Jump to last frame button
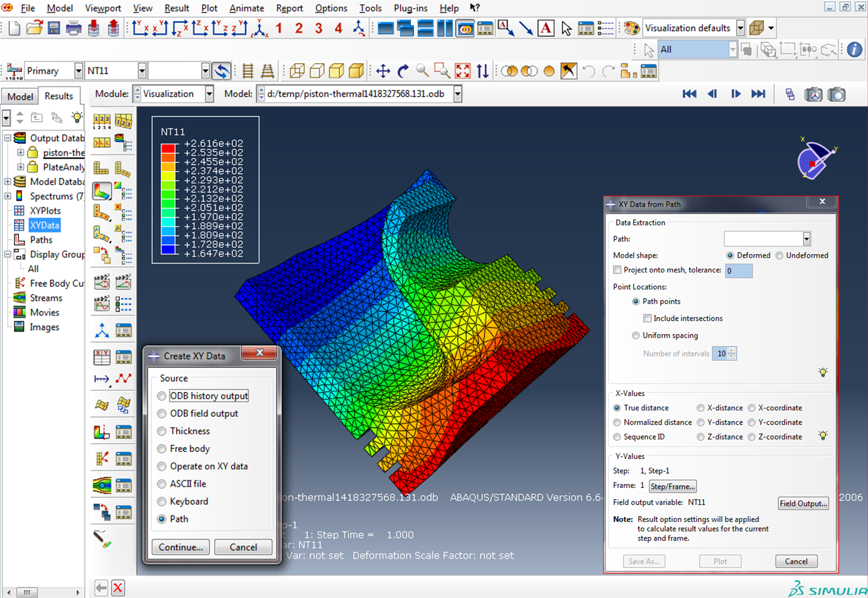This screenshot has width=868, height=598. pyautogui.click(x=758, y=94)
